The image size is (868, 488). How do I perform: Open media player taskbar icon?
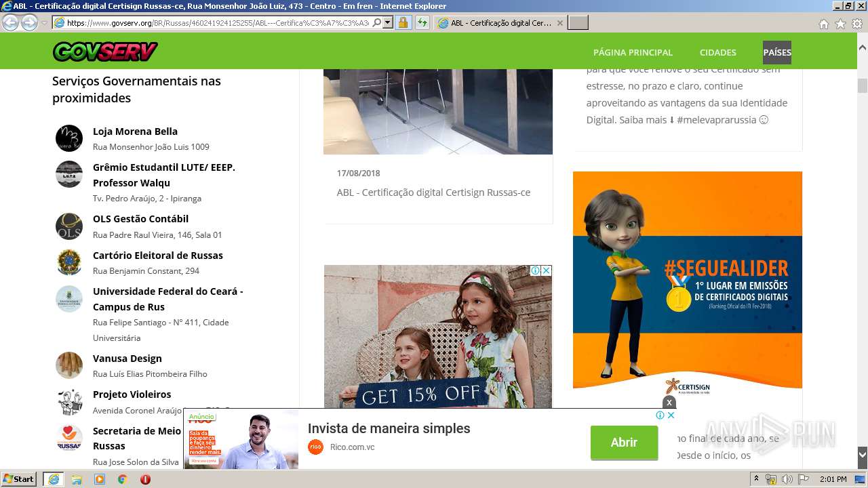tap(100, 479)
